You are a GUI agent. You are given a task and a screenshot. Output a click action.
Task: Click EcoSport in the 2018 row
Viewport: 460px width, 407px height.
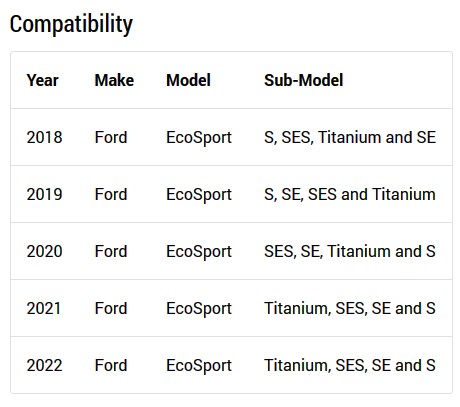coord(199,138)
